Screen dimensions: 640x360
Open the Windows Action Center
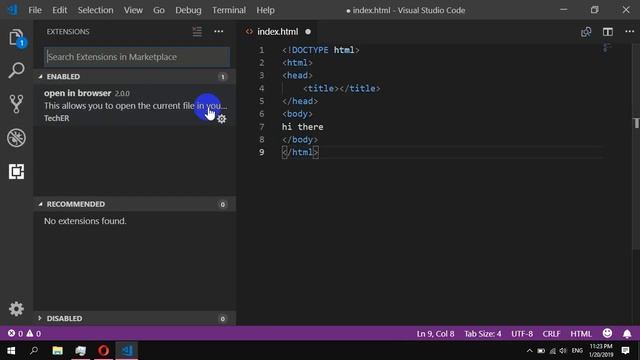tap(625, 351)
